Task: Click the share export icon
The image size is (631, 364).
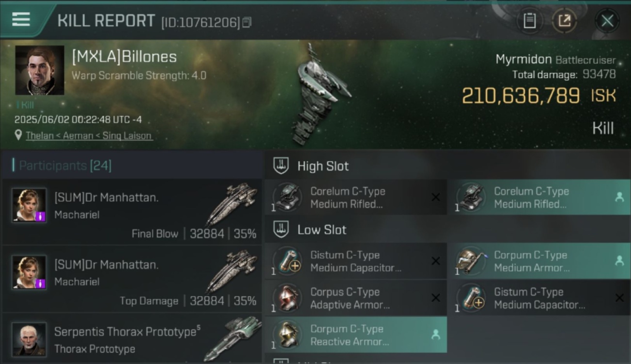Action: click(x=564, y=21)
